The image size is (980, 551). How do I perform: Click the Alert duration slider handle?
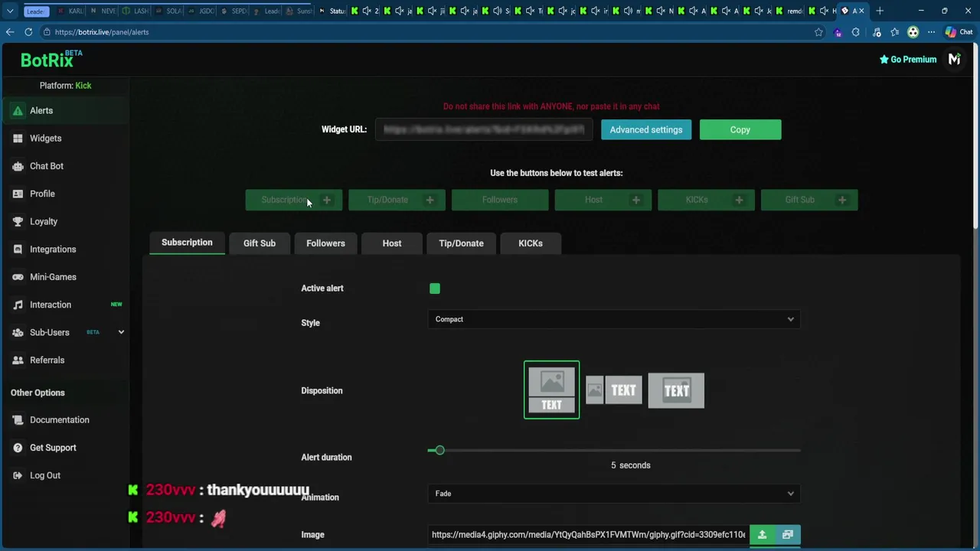click(439, 450)
